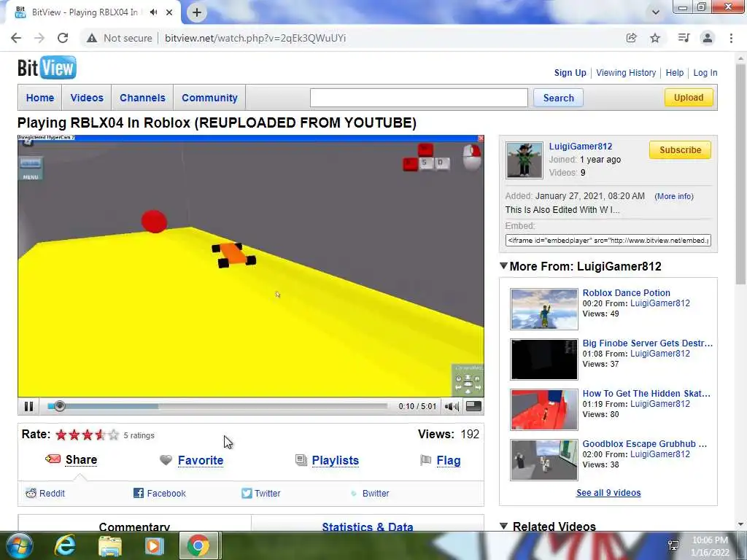747x560 pixels.
Task: Rate the video three stars
Action: coord(88,435)
